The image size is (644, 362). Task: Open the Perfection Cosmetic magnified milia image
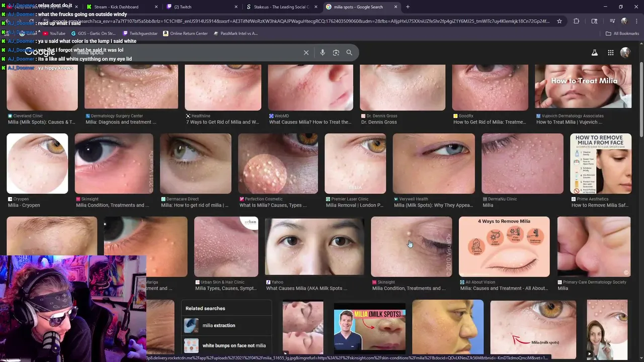278,163
